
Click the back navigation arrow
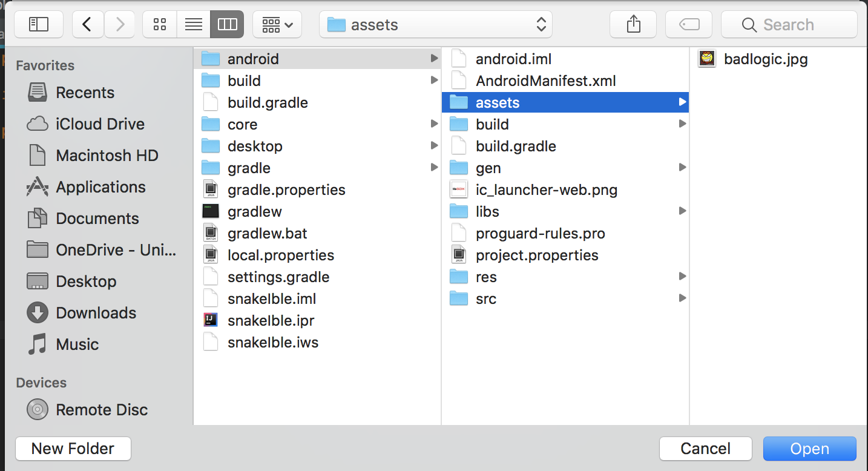87,24
